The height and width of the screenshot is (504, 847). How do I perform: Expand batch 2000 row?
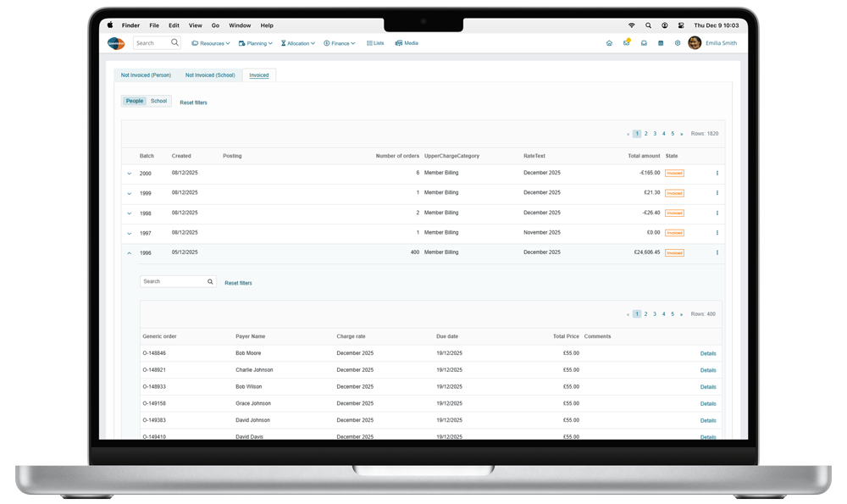click(129, 174)
